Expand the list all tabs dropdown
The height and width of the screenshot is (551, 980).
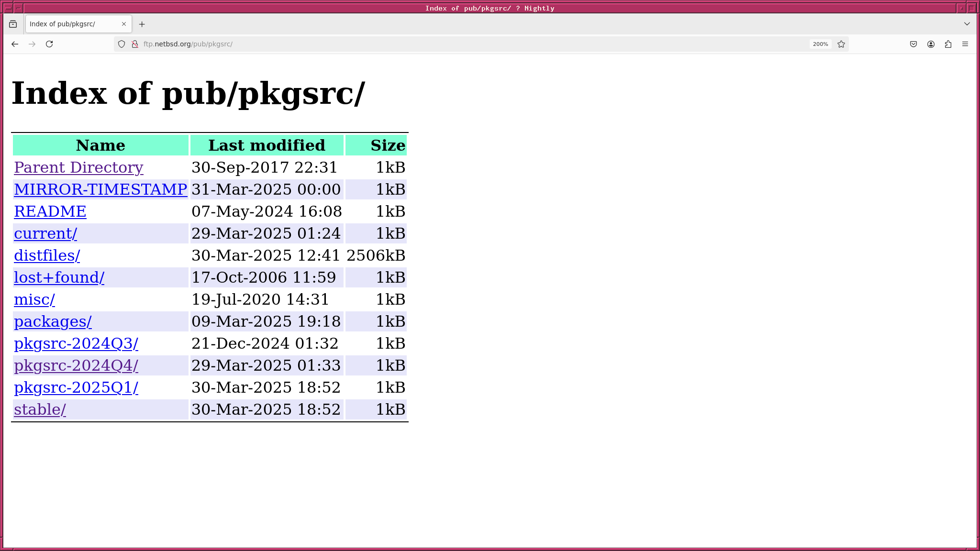coord(967,24)
